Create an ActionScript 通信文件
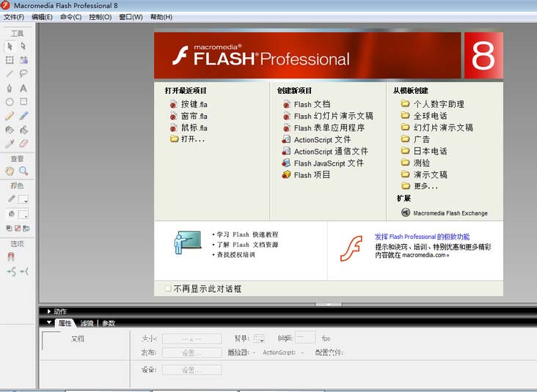The height and width of the screenshot is (392, 537). pos(325,151)
